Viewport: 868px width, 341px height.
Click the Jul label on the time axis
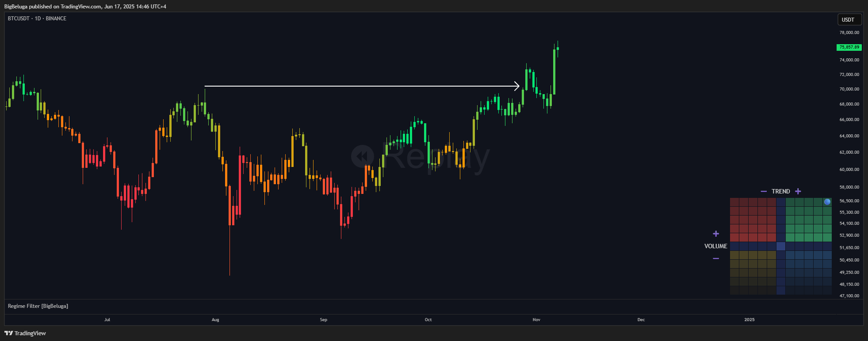[x=107, y=319]
